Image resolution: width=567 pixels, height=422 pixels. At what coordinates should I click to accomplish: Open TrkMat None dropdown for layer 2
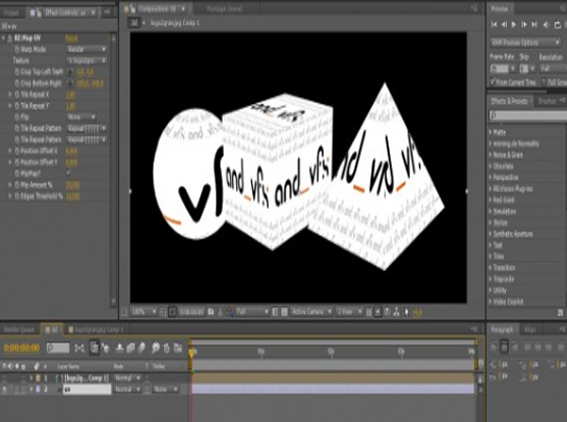coord(166,389)
